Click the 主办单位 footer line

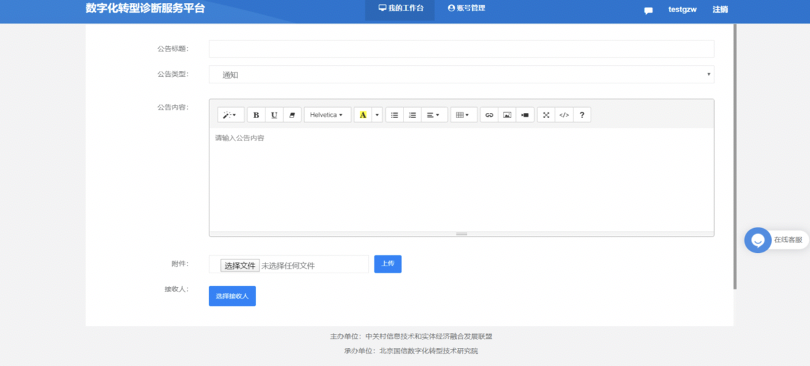pos(411,337)
